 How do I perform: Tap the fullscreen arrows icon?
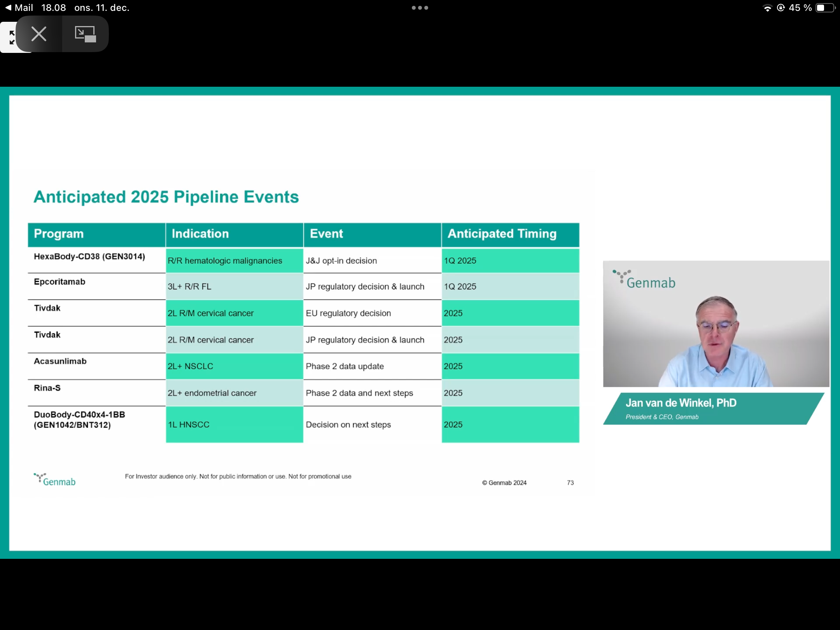12,37
